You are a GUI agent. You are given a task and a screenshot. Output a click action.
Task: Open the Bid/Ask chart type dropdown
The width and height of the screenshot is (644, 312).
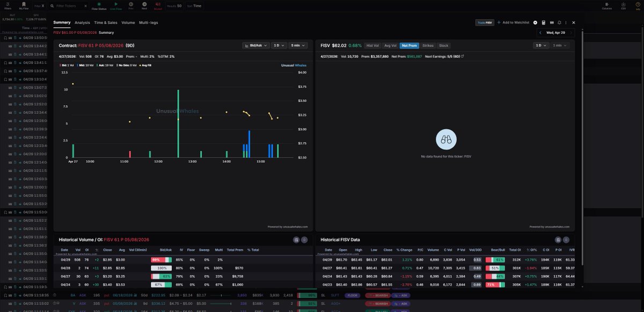point(256,46)
